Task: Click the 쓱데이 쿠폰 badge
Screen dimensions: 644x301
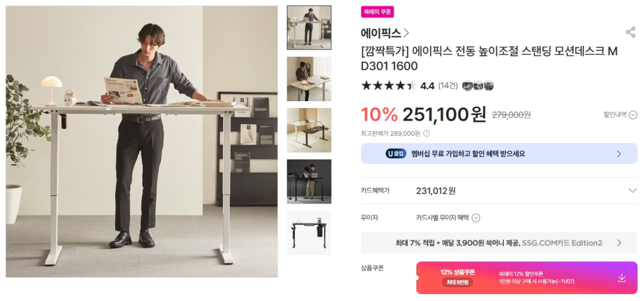Action: (x=377, y=12)
